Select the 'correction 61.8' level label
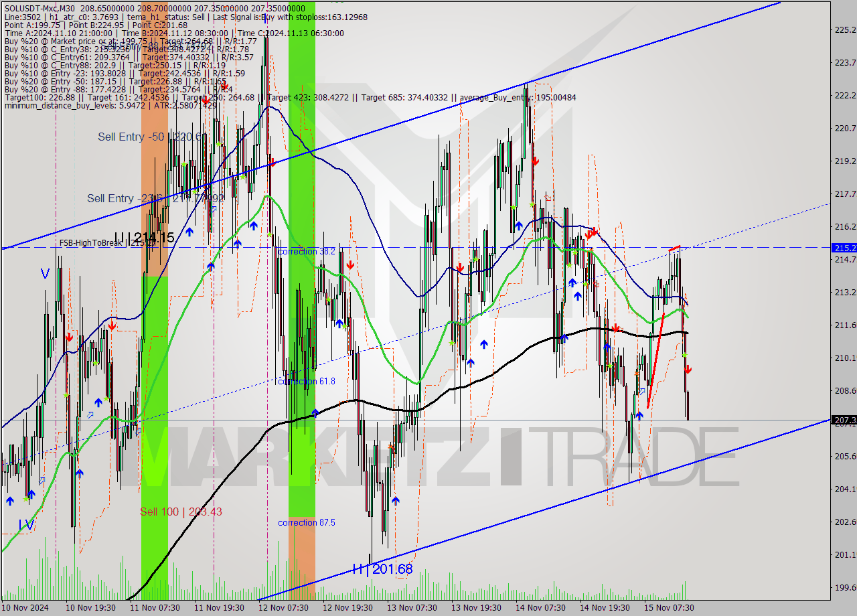Image resolution: width=857 pixels, height=616 pixels. point(307,381)
